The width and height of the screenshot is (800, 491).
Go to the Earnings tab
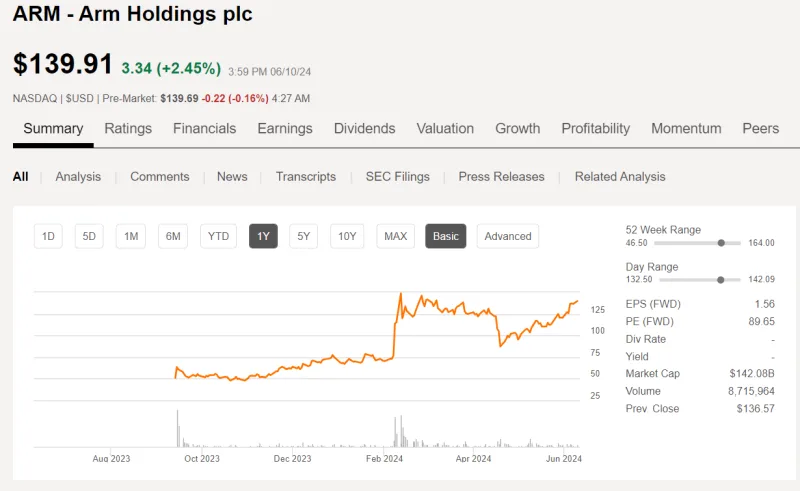pos(285,128)
